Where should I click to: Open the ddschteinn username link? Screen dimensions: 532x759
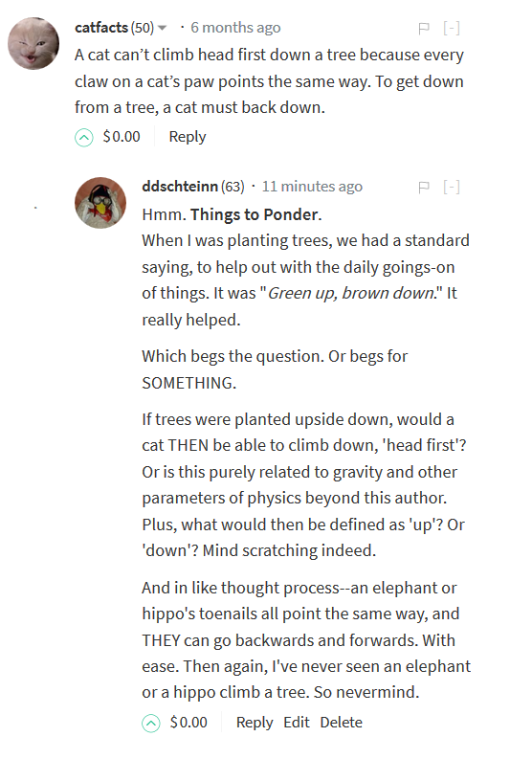tap(180, 187)
